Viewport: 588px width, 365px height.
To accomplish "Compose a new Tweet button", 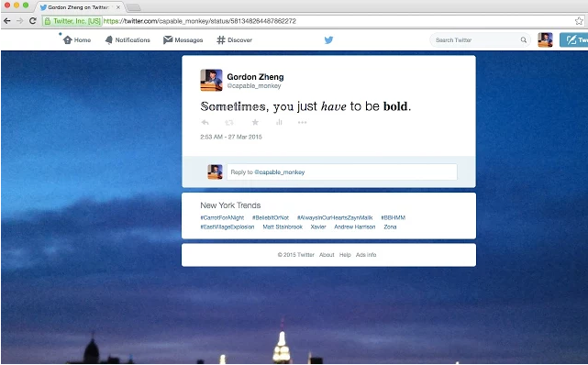I will pyautogui.click(x=573, y=39).
